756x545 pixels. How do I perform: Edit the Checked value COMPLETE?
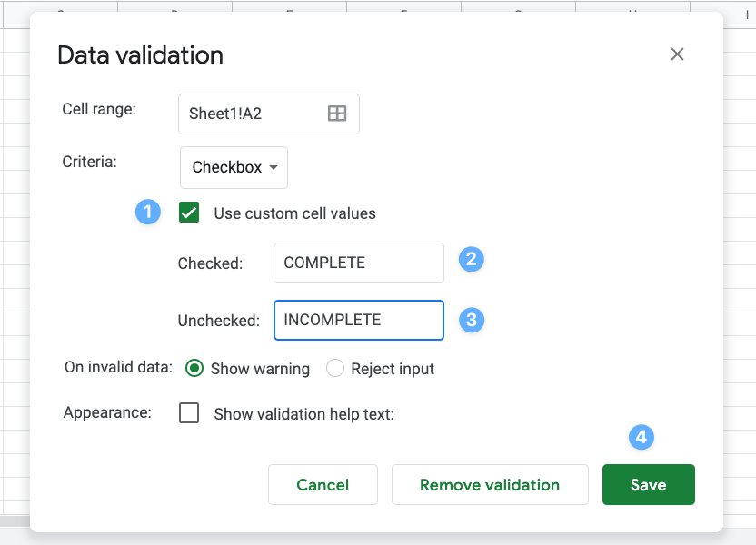358,263
